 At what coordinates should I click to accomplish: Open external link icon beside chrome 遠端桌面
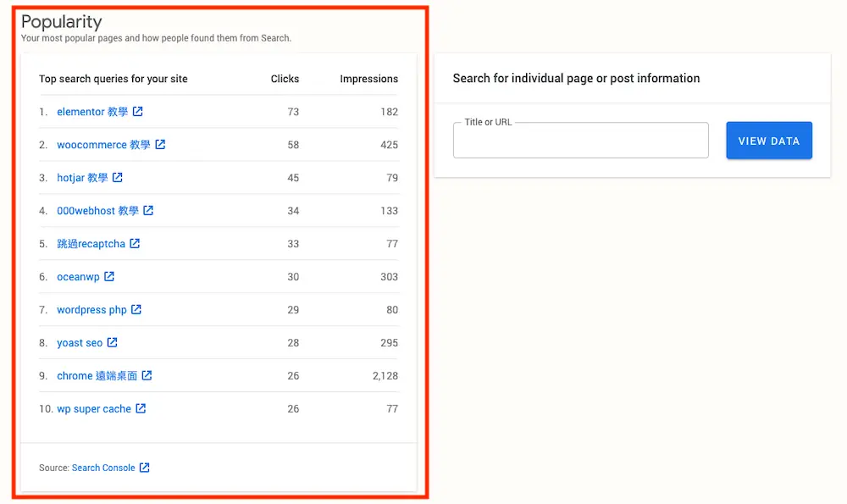click(x=147, y=375)
